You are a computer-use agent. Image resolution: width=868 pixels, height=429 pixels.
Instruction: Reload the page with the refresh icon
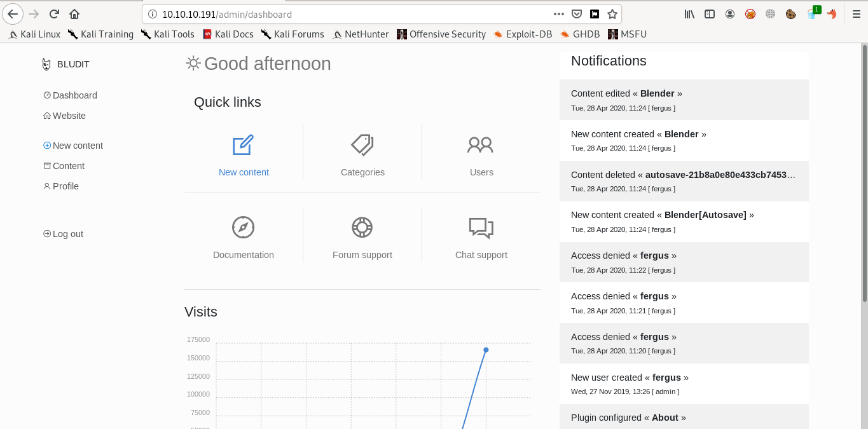tap(54, 14)
